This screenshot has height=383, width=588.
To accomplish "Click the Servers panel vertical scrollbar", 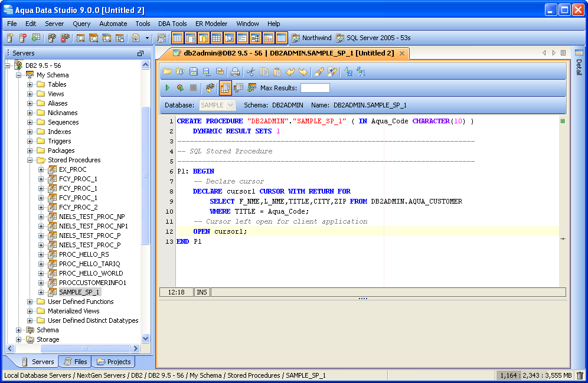I will [146, 177].
